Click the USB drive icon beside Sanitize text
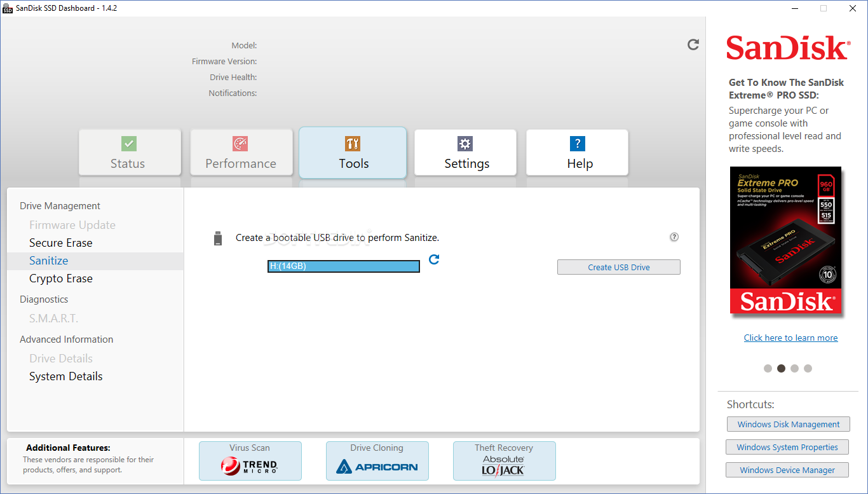The image size is (868, 494). pos(218,238)
